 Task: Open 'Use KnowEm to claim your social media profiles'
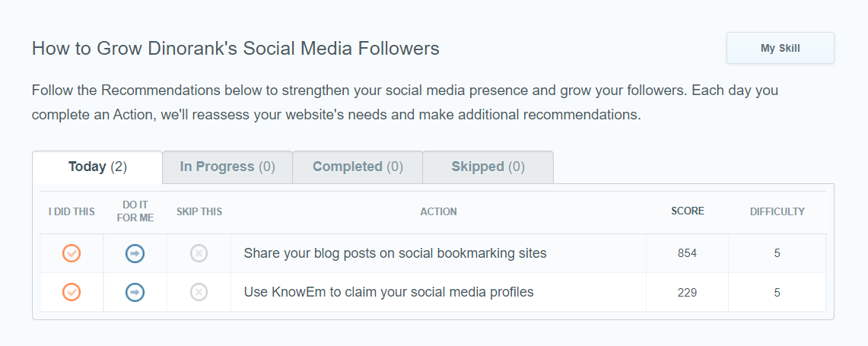(389, 292)
